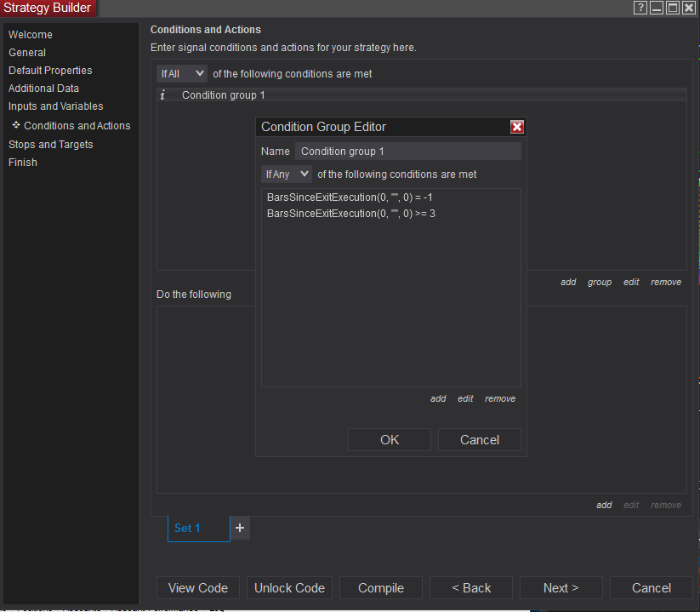Open the If Any dropdown in the editor
This screenshot has height=612, width=700.
[x=286, y=174]
